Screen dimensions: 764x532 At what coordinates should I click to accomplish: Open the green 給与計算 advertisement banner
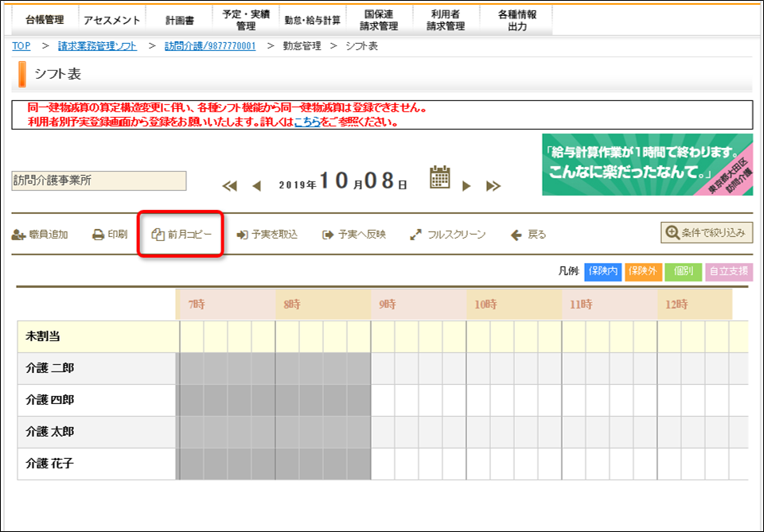pyautogui.click(x=648, y=165)
